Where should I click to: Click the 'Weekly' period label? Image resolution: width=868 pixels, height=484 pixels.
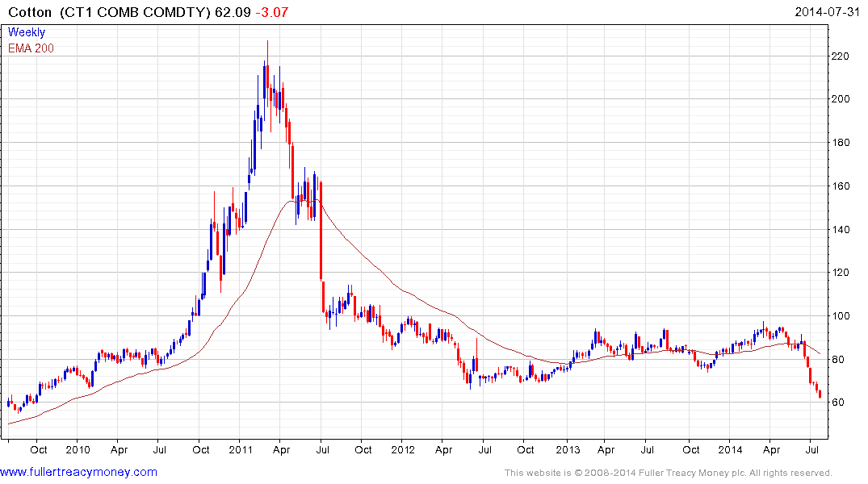point(27,32)
